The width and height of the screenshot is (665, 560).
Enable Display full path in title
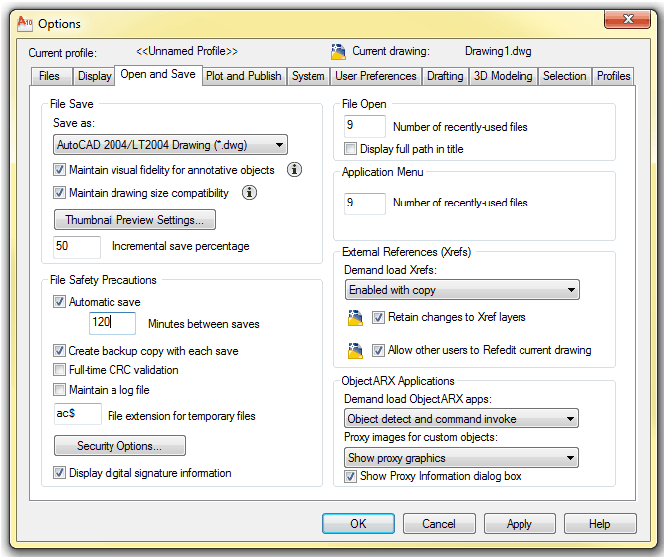351,149
